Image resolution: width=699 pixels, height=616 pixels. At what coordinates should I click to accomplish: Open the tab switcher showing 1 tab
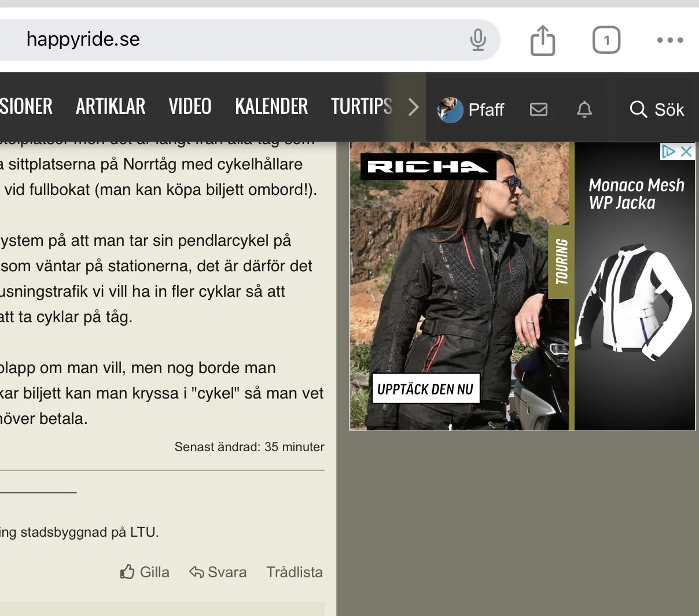(606, 40)
